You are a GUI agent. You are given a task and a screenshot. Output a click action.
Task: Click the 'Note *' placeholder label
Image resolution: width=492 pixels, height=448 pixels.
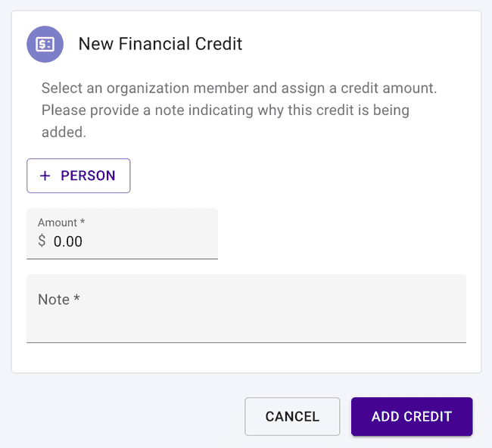[59, 300]
